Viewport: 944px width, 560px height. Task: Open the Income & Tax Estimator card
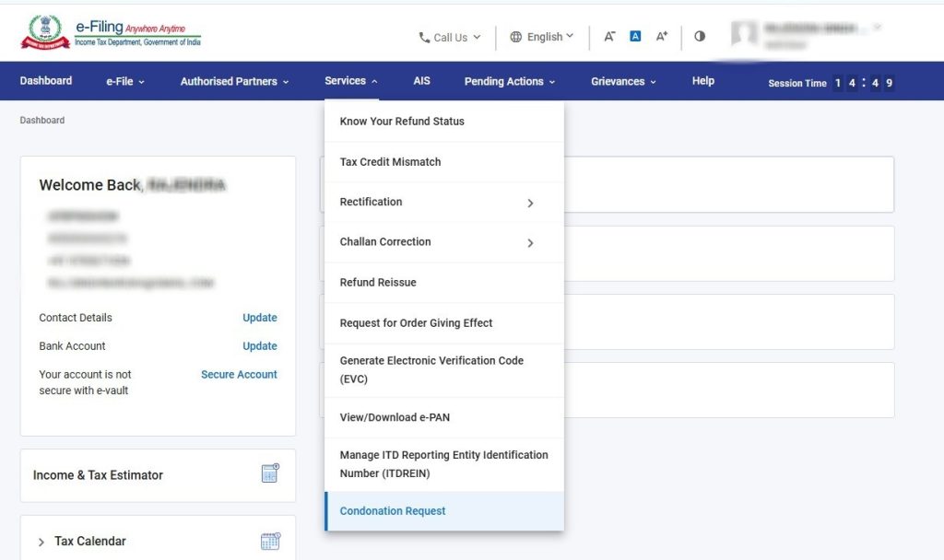click(x=158, y=475)
